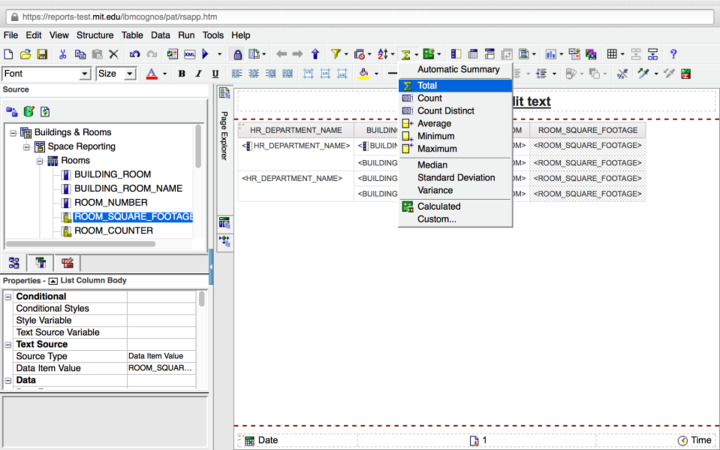Open the Font dropdown list

coord(85,74)
